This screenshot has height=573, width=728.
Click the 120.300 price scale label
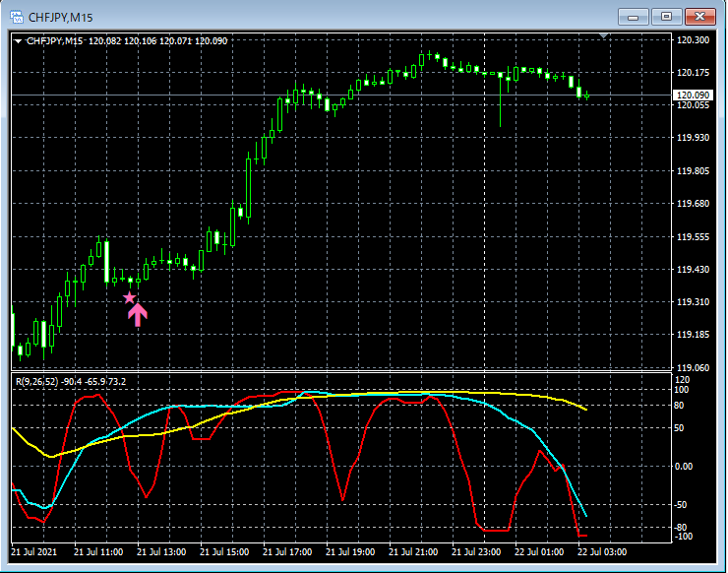click(694, 40)
